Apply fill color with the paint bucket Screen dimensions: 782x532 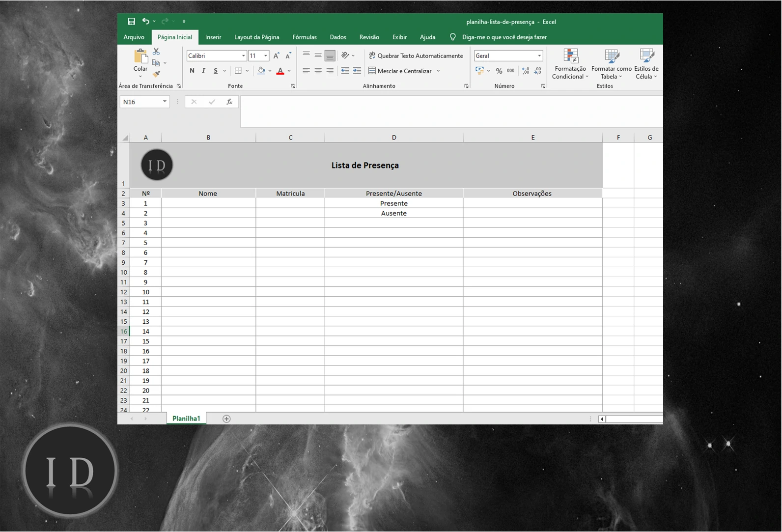tap(261, 71)
